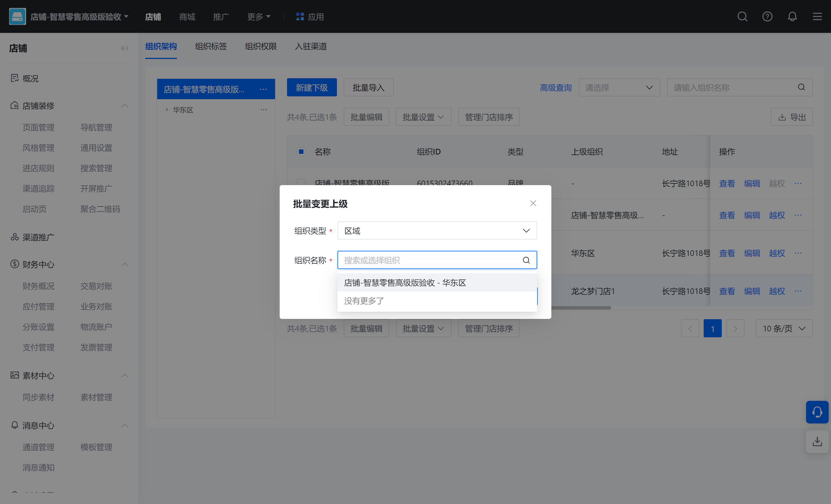This screenshot has height=504, width=831.
Task: Click 查看 link in first table row
Action: click(727, 183)
